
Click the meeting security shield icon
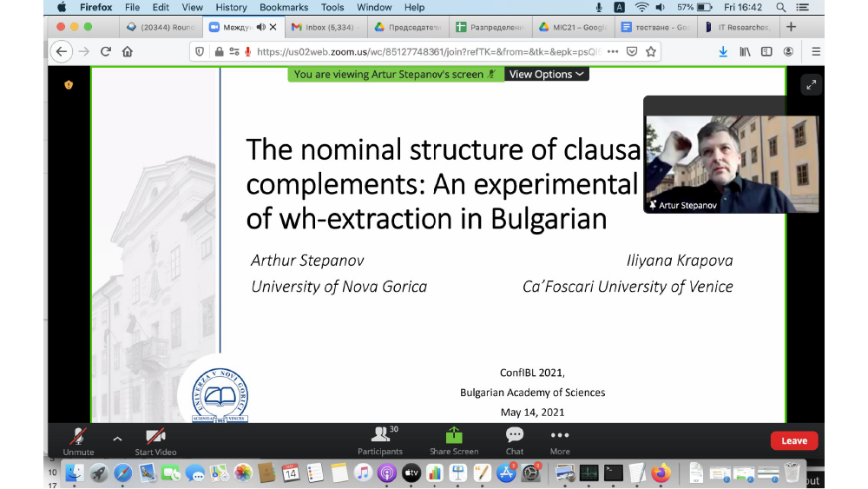69,84
